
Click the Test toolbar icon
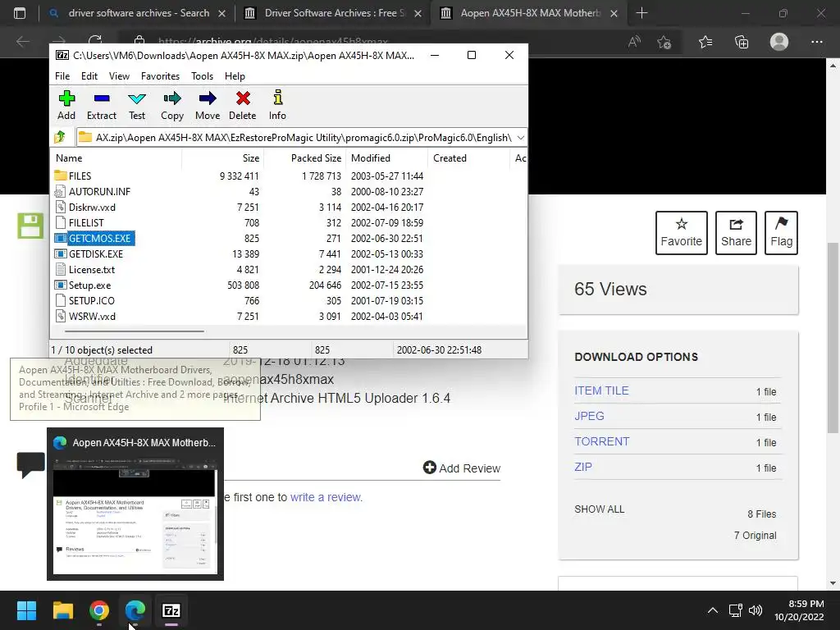[x=137, y=105]
